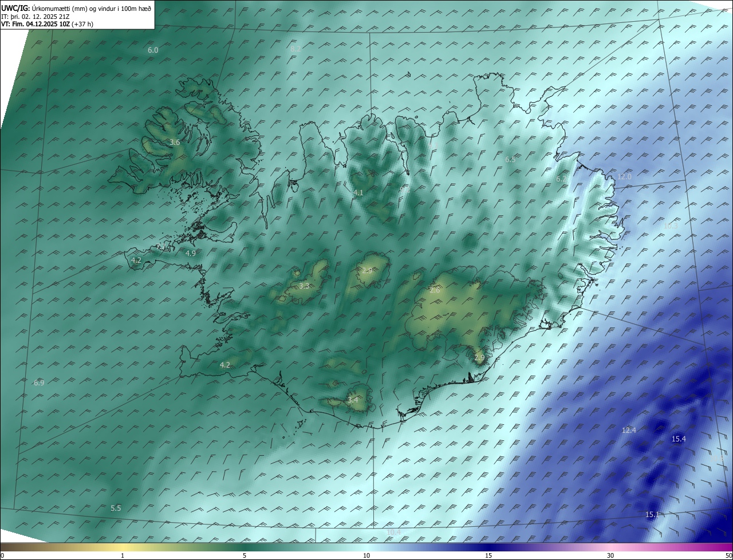Click the 12.4 value southeast of Iceland

[x=629, y=430]
